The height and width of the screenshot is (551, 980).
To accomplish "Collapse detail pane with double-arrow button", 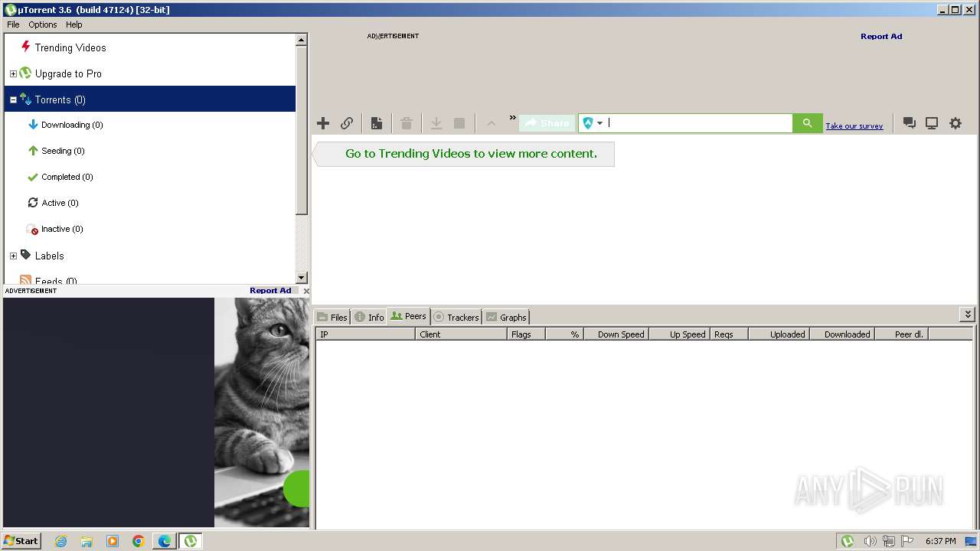I will coord(968,315).
